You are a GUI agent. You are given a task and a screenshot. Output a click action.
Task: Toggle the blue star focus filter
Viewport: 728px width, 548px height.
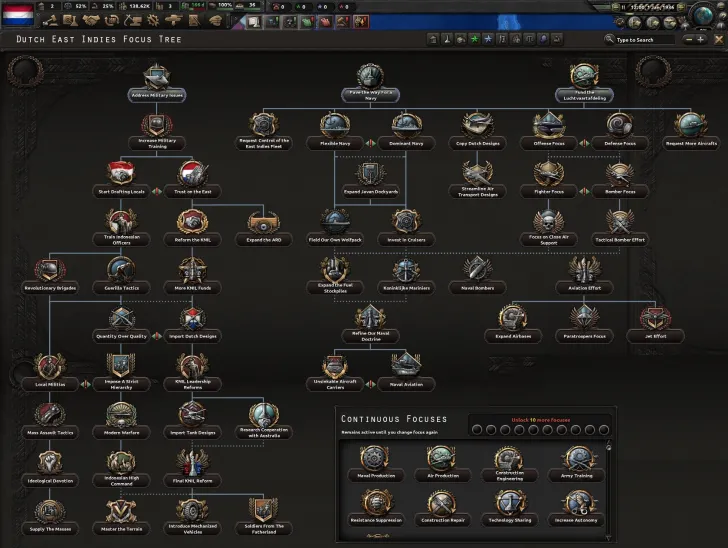pyautogui.click(x=487, y=40)
